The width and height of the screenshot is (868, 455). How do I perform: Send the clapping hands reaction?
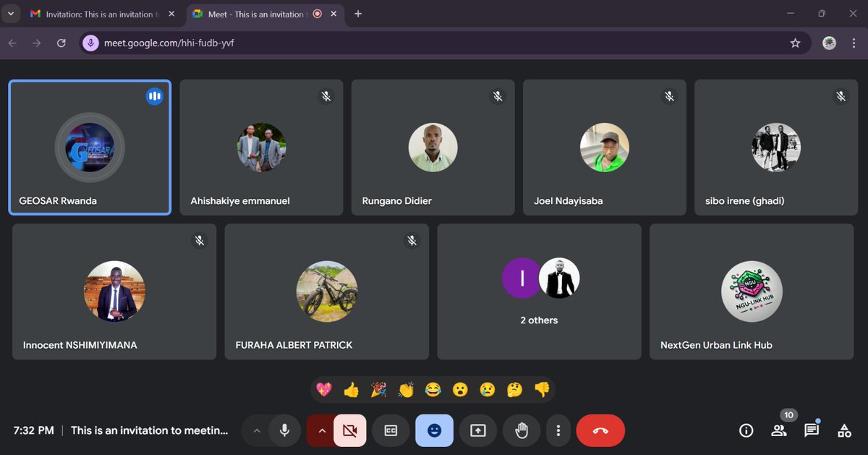pos(406,390)
